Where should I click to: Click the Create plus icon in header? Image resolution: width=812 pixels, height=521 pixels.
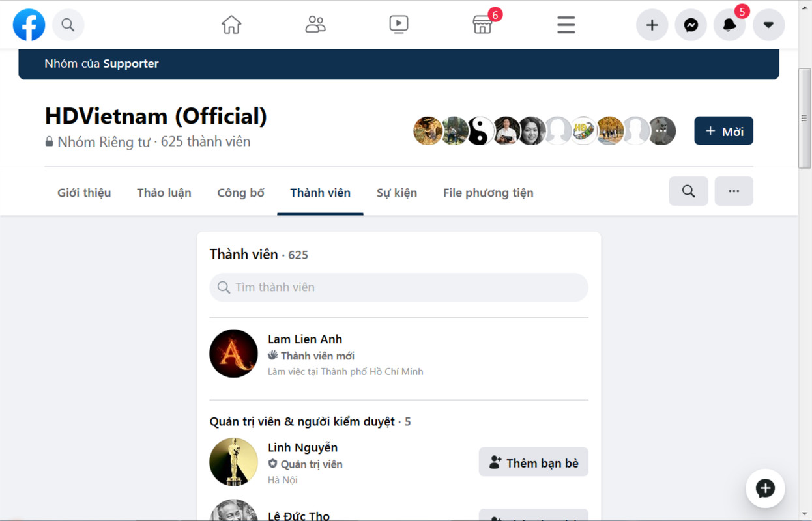tap(652, 25)
